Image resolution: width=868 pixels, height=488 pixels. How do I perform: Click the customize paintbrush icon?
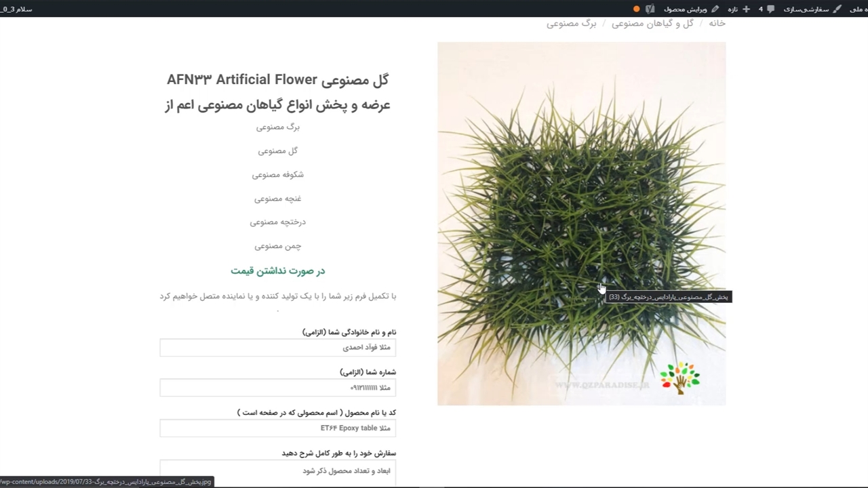pyautogui.click(x=837, y=9)
